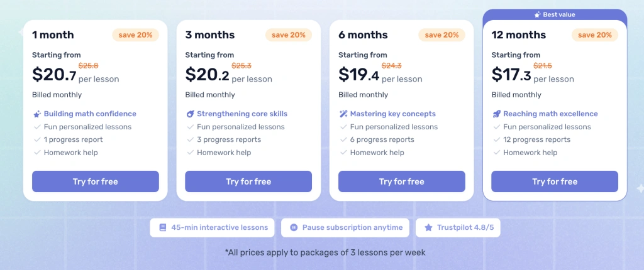Open the Trustpilot 4.8/5 rating badge

(458, 227)
